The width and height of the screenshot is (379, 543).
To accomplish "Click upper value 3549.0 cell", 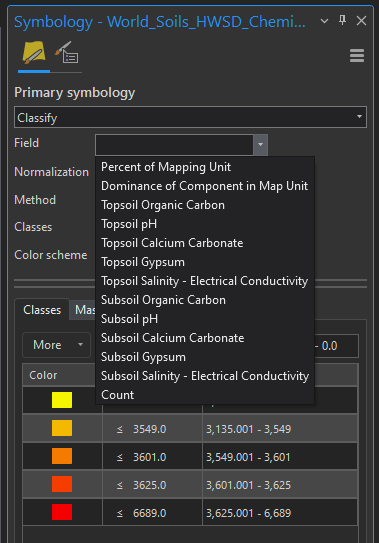I will pos(152,429).
